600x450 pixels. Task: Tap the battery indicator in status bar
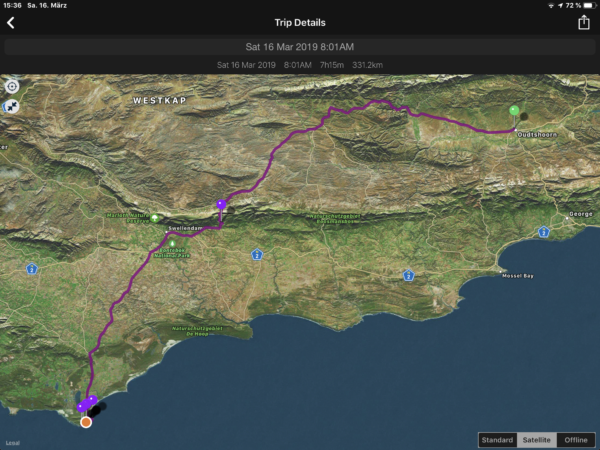pyautogui.click(x=586, y=6)
